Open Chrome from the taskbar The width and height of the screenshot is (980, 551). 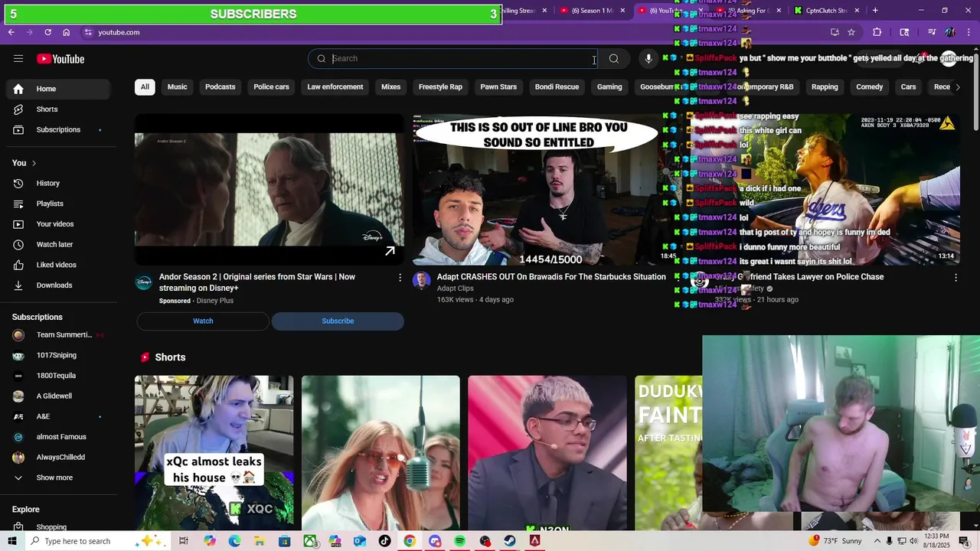coord(410,541)
